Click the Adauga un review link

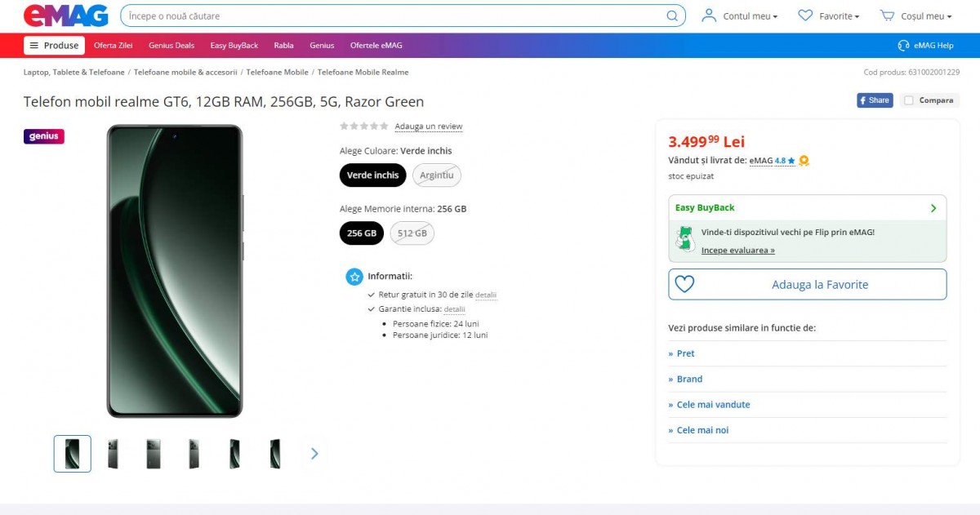tap(428, 127)
